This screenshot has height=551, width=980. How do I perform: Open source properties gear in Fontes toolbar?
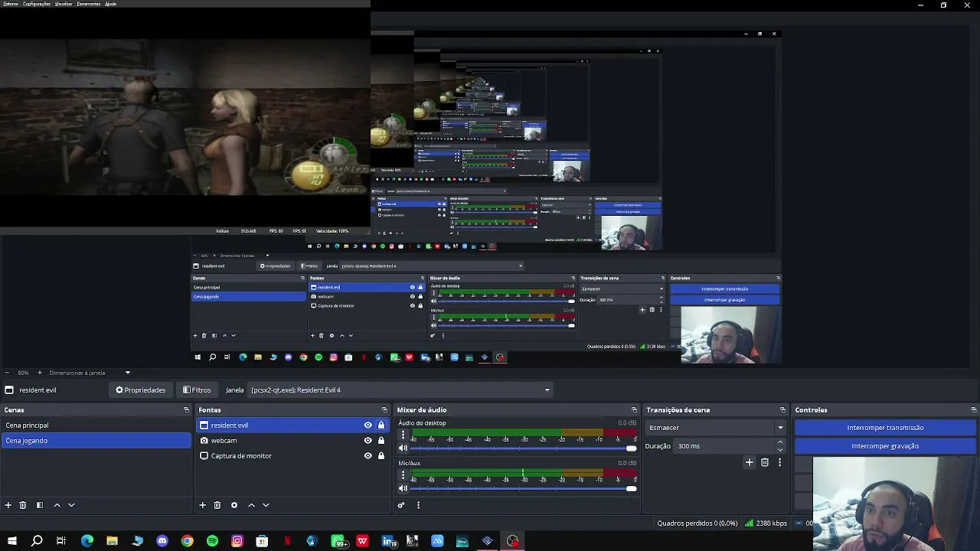coord(234,505)
